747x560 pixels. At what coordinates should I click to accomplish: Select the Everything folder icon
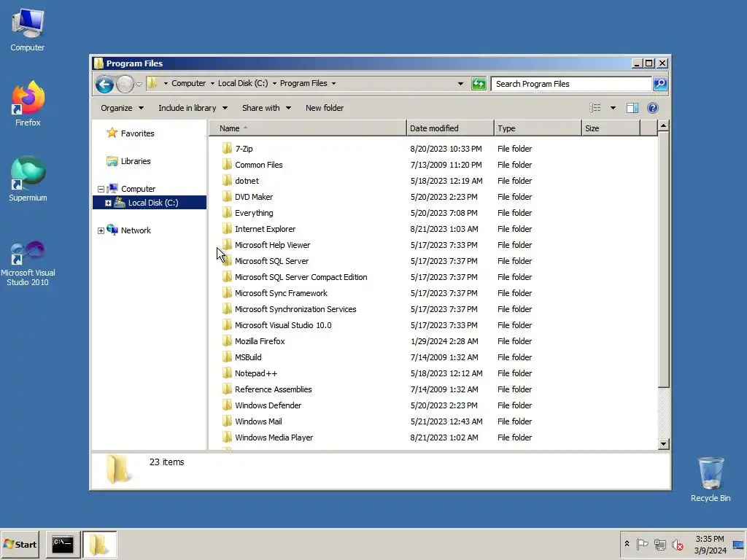tap(227, 213)
